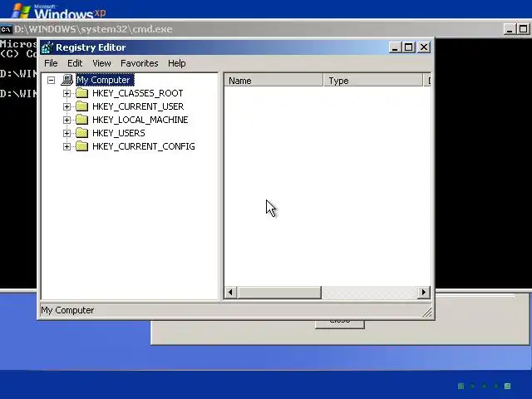Click the HKEY_LOCAL_MACHINE folder icon
The height and width of the screenshot is (399, 532).
coord(81,120)
